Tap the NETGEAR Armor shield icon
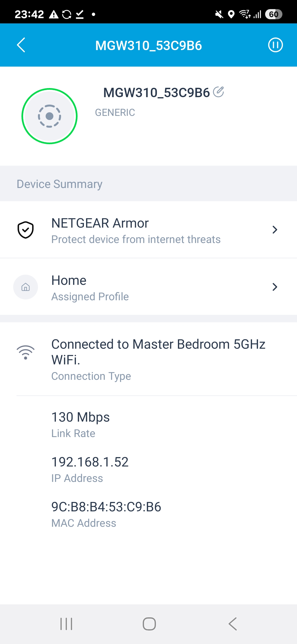Screen dimensions: 297x644 click(26, 230)
